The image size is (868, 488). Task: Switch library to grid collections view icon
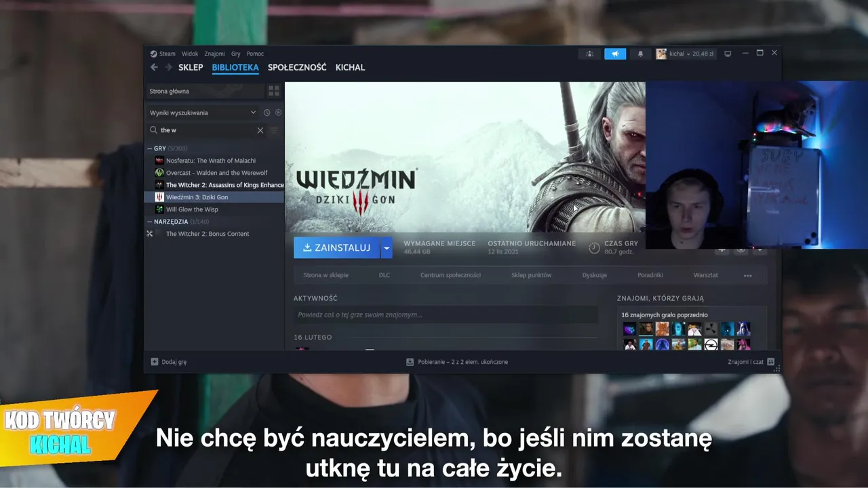coord(274,91)
